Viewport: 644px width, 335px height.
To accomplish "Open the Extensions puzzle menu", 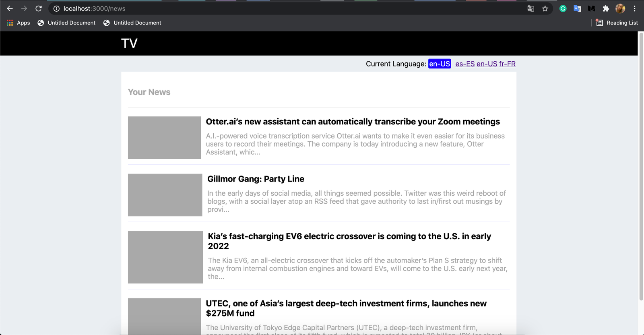I will tap(606, 8).
